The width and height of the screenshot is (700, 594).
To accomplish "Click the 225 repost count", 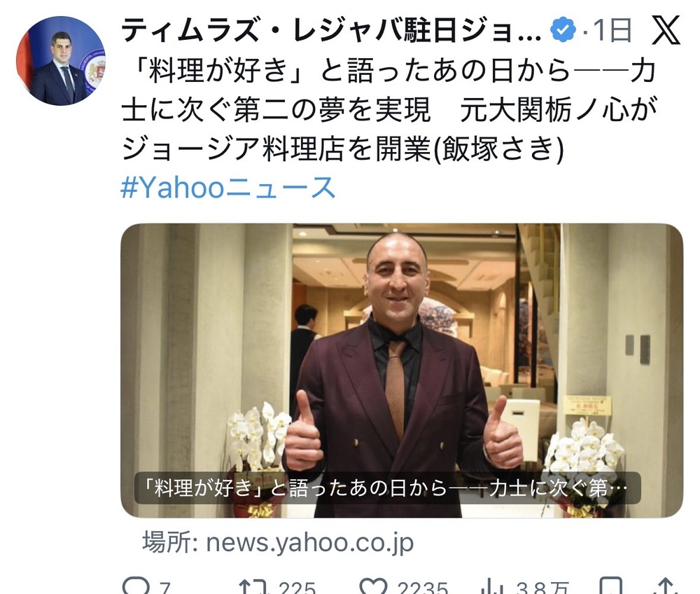I will click(296, 586).
